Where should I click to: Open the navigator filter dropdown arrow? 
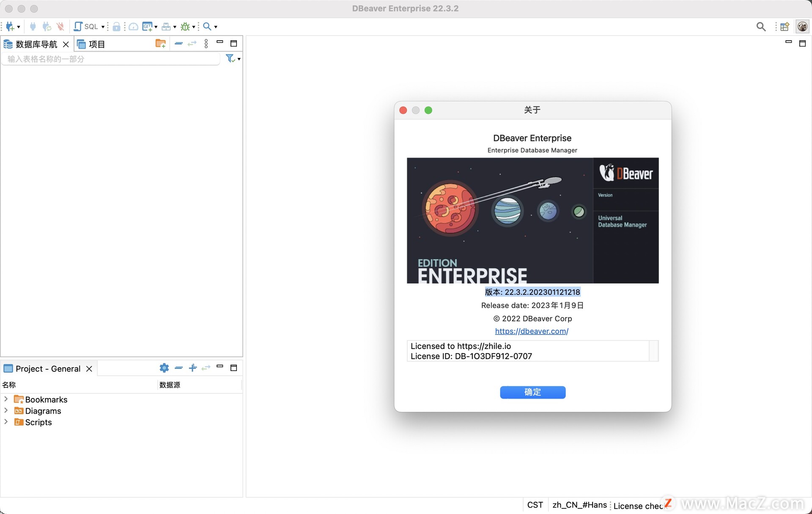(x=239, y=59)
